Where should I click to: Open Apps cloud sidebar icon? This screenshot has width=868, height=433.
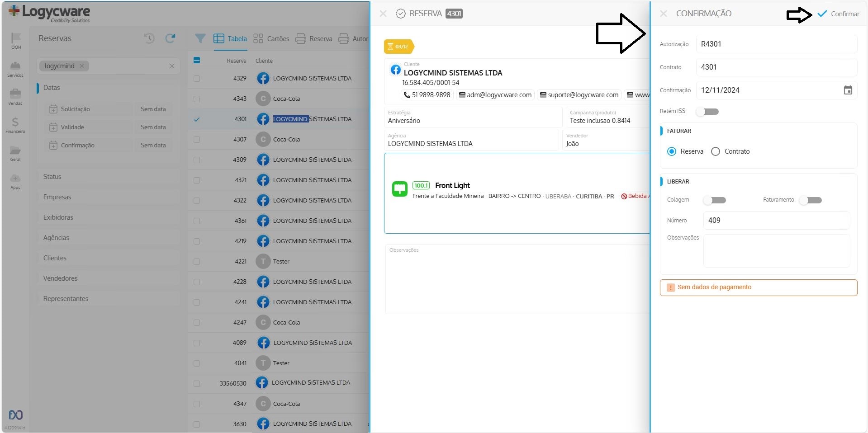pos(15,181)
